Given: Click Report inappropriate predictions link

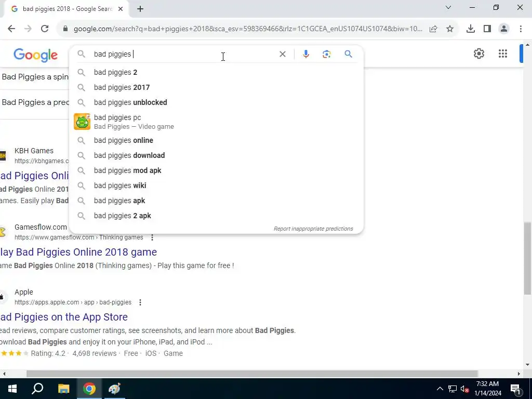Looking at the screenshot, I should 313,229.
